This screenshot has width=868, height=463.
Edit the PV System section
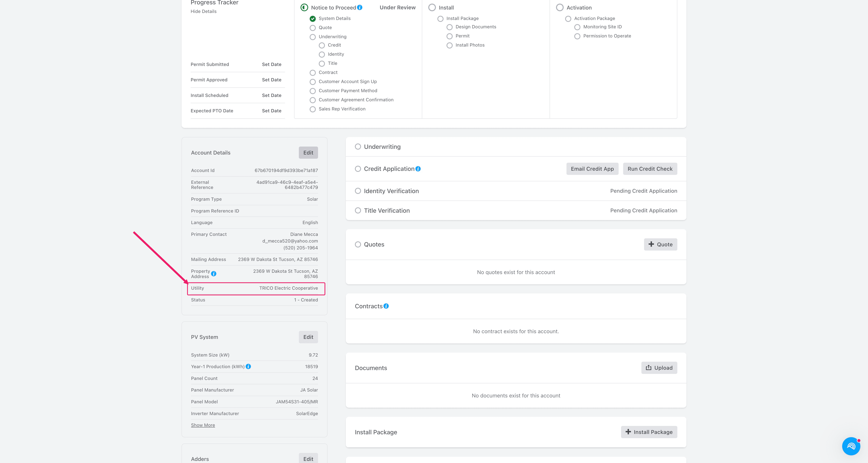pos(308,337)
